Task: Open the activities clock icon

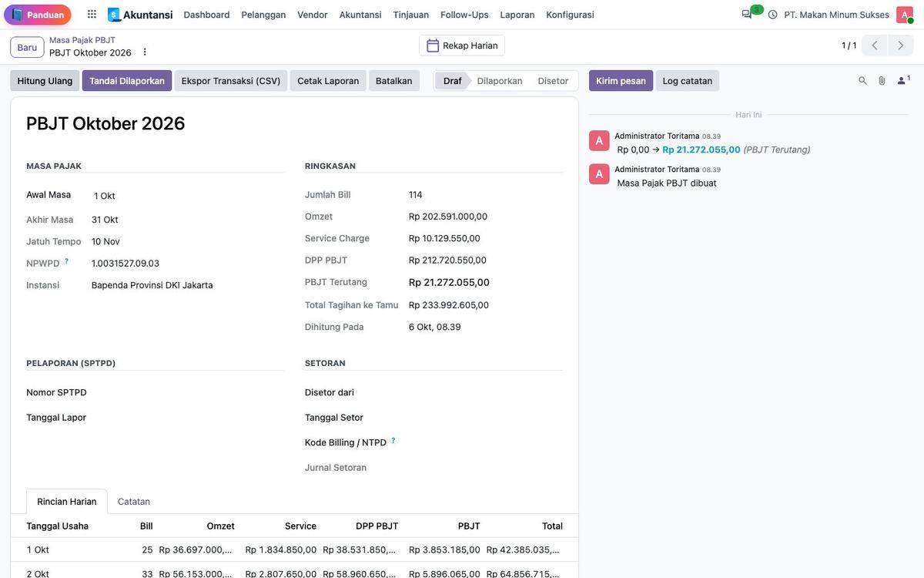Action: tap(772, 15)
